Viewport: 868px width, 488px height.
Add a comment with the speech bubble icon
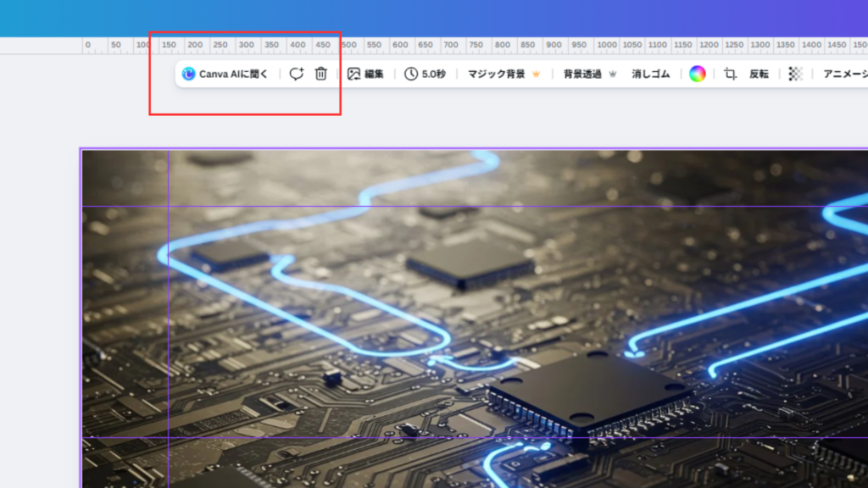(296, 74)
